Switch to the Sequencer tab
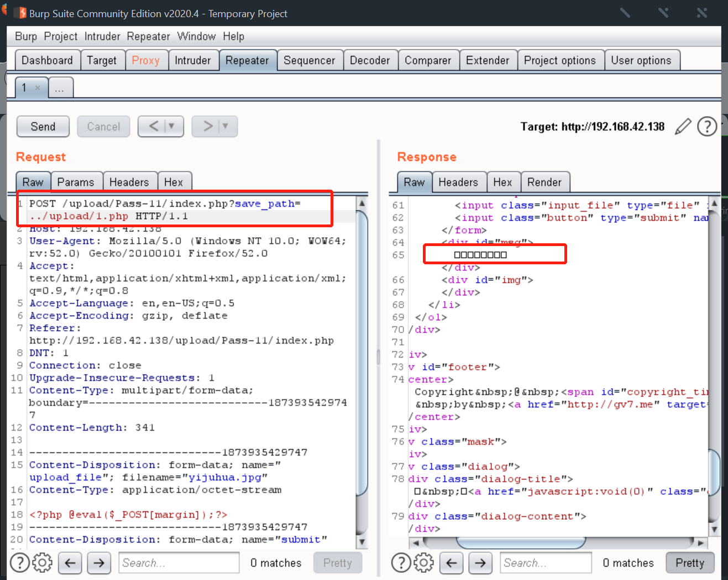Viewport: 728px width, 580px height. click(x=310, y=60)
